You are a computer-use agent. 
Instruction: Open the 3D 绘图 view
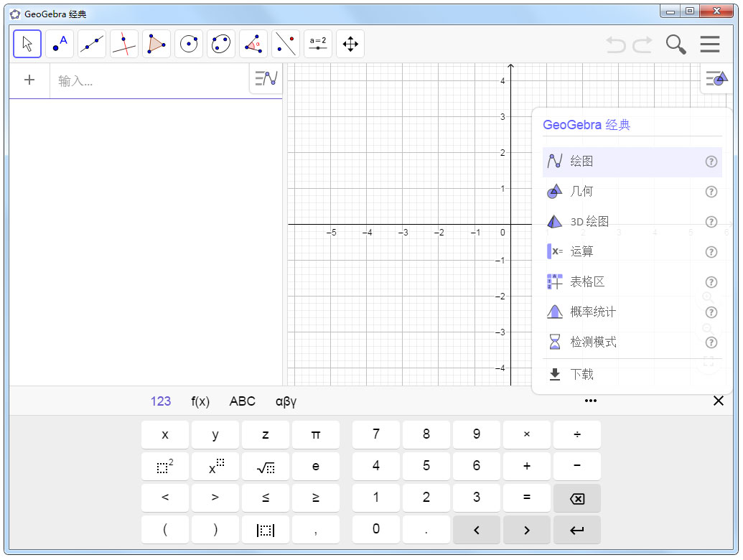pyautogui.click(x=590, y=221)
